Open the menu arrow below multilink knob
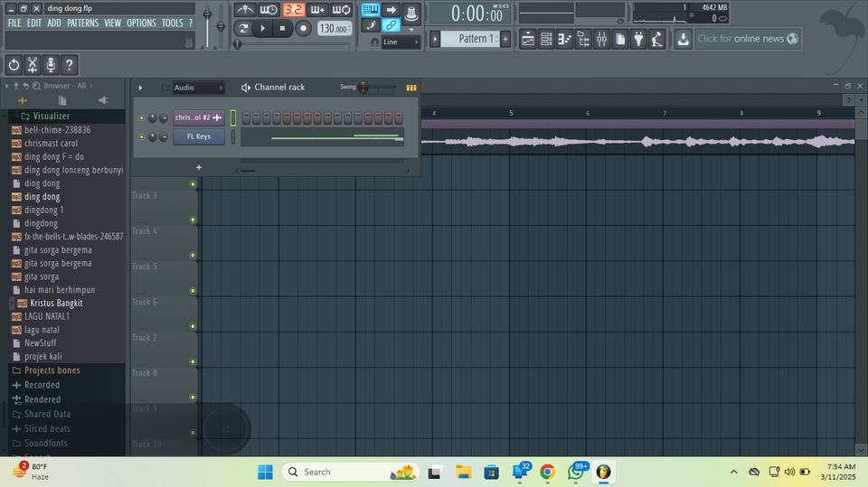Screen dimensions: 868x487 pos(411,29)
